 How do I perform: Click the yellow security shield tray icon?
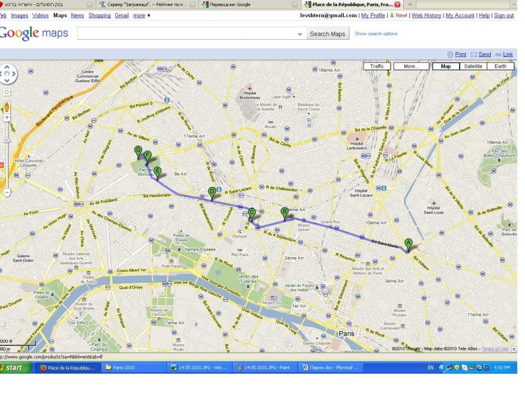457,367
